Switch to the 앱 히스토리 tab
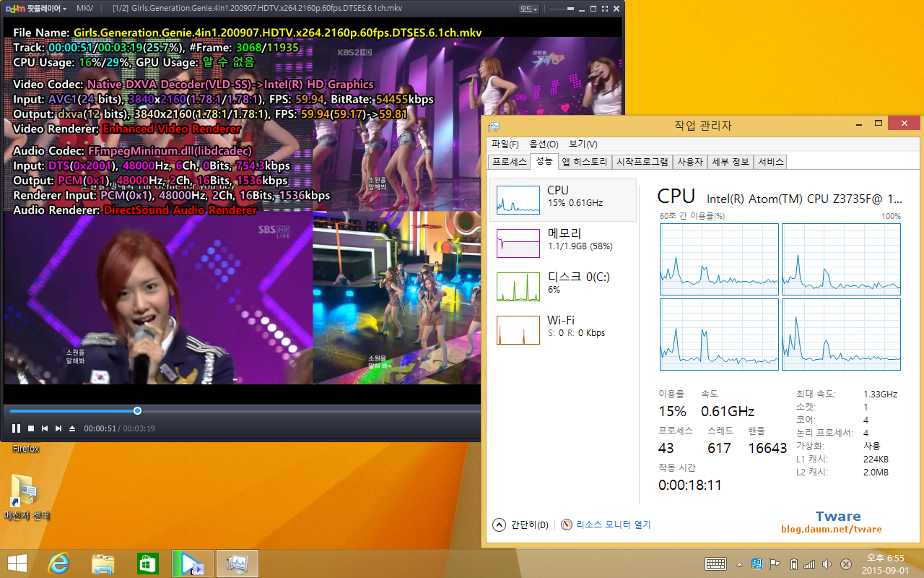This screenshot has height=578, width=924. coord(585,162)
